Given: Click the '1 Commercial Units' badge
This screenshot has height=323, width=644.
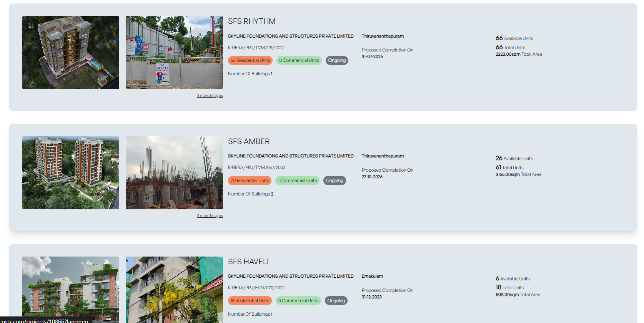Looking at the screenshot, I should (x=298, y=181).
